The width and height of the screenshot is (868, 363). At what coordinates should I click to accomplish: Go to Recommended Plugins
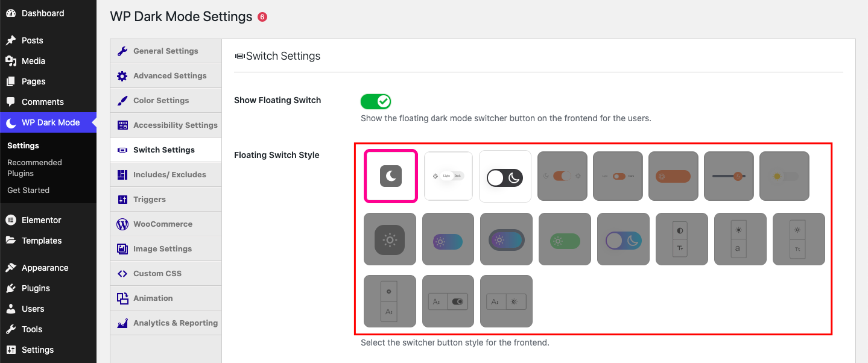34,168
